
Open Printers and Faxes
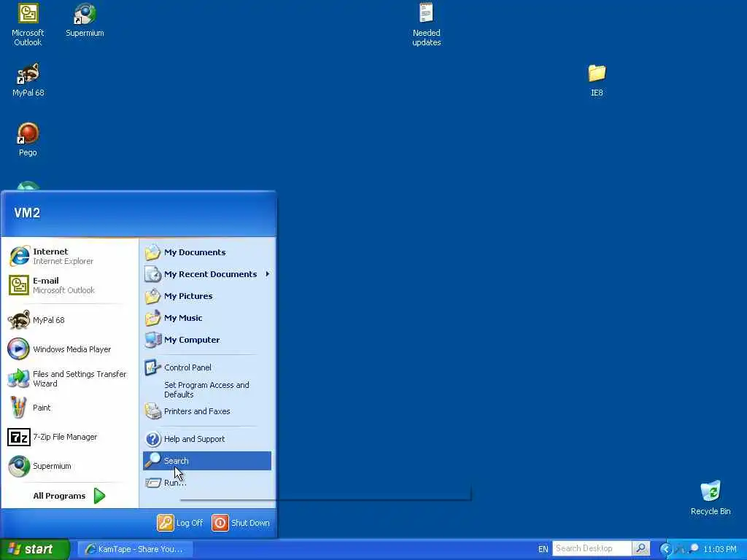point(207,411)
